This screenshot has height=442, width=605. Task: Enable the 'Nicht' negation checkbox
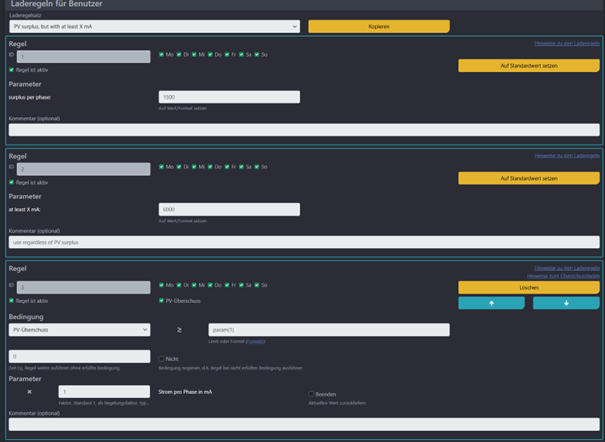pyautogui.click(x=162, y=358)
